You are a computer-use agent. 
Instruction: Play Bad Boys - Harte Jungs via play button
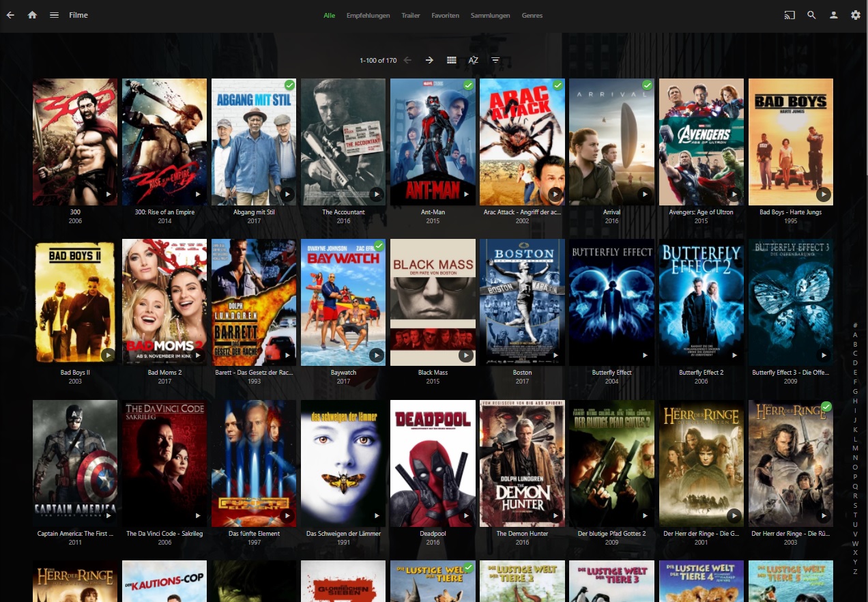click(824, 195)
